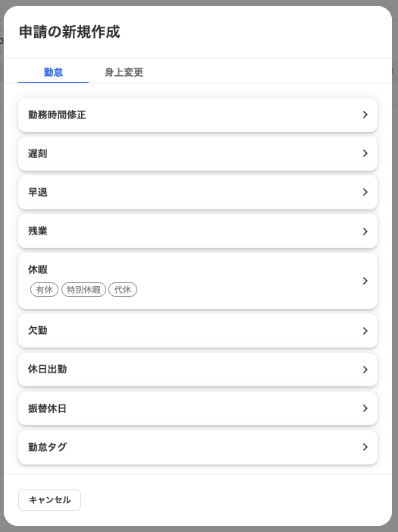Click the chevron arrow in 休暇 card
The image size is (398, 532).
click(x=365, y=281)
